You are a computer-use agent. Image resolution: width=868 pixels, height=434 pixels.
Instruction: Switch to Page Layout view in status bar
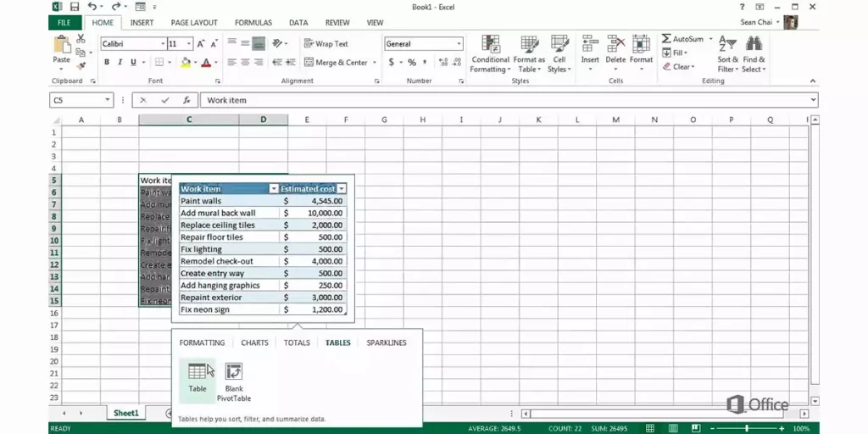point(672,428)
